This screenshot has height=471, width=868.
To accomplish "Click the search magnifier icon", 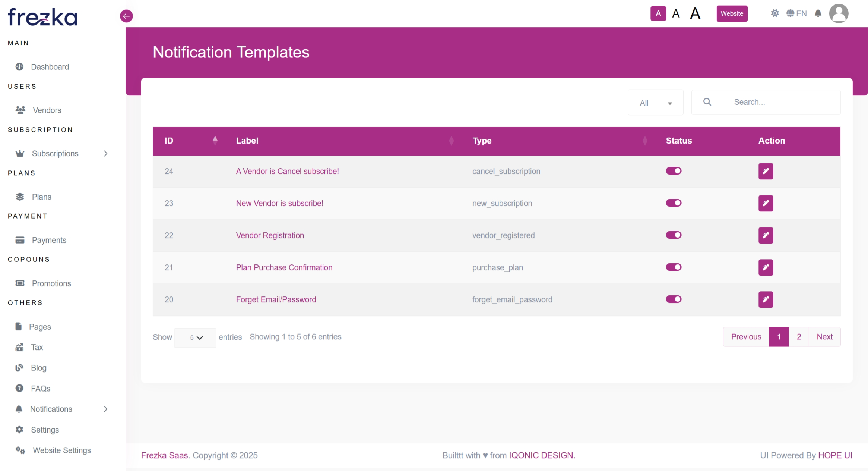I will 707,102.
